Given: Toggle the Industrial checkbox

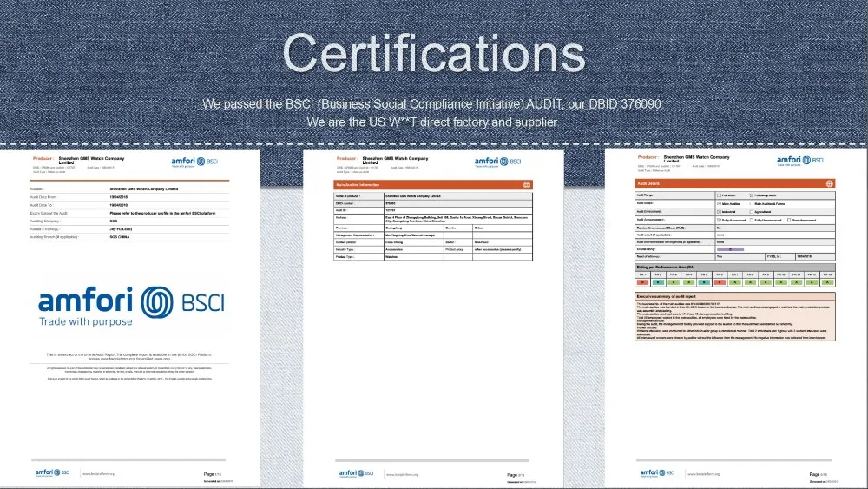Looking at the screenshot, I should coord(719,212).
